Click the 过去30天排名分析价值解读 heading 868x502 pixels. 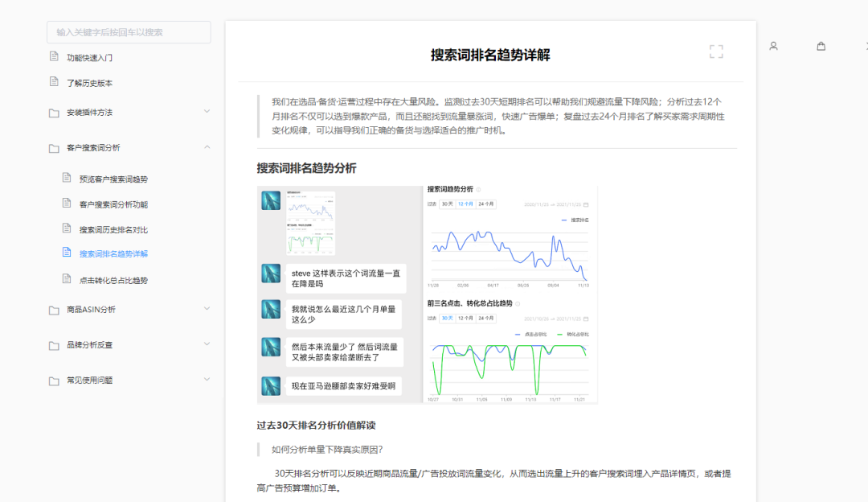click(316, 426)
